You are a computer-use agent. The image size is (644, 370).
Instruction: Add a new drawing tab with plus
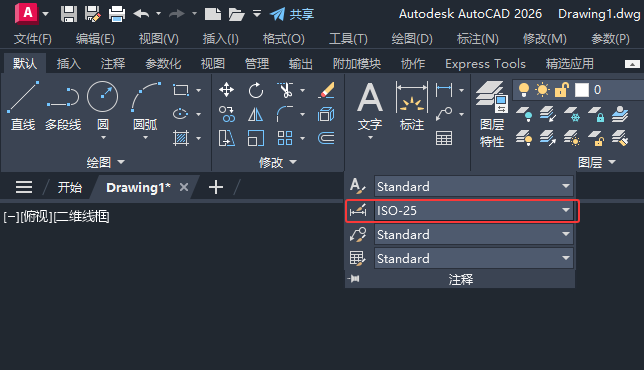(x=216, y=187)
